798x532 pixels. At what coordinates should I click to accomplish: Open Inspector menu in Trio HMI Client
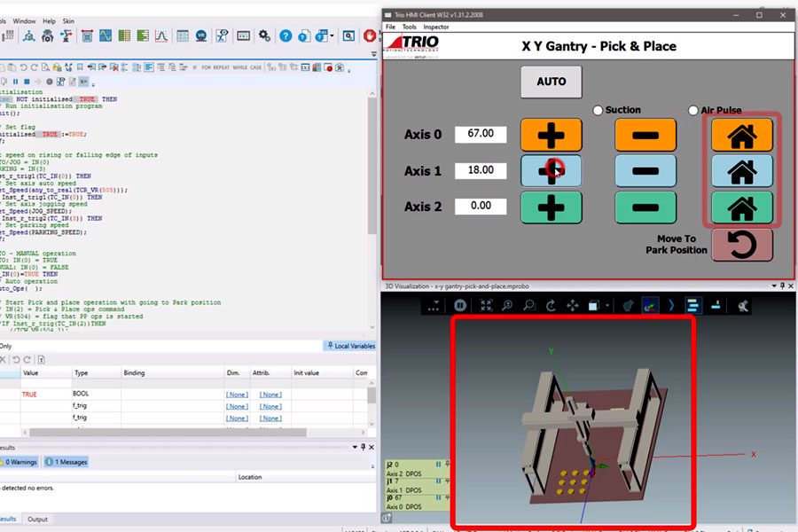436,27
